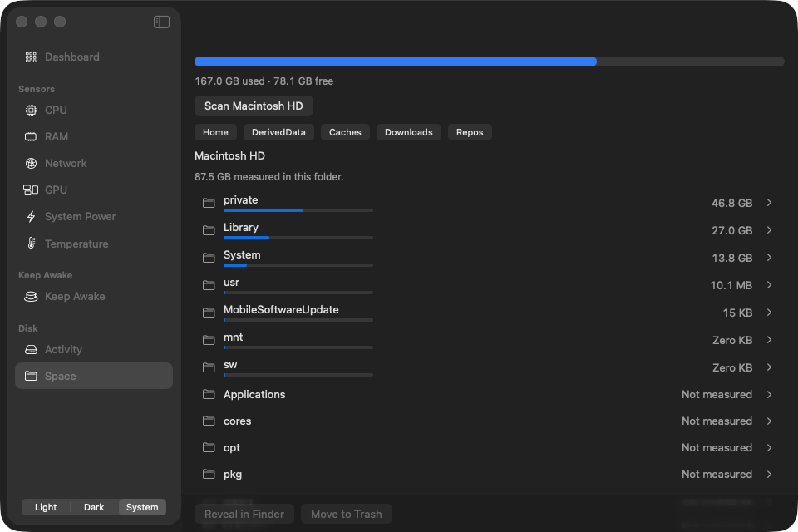Expand the cores folder chevron
Viewport: 798px width, 532px height.
click(x=769, y=421)
